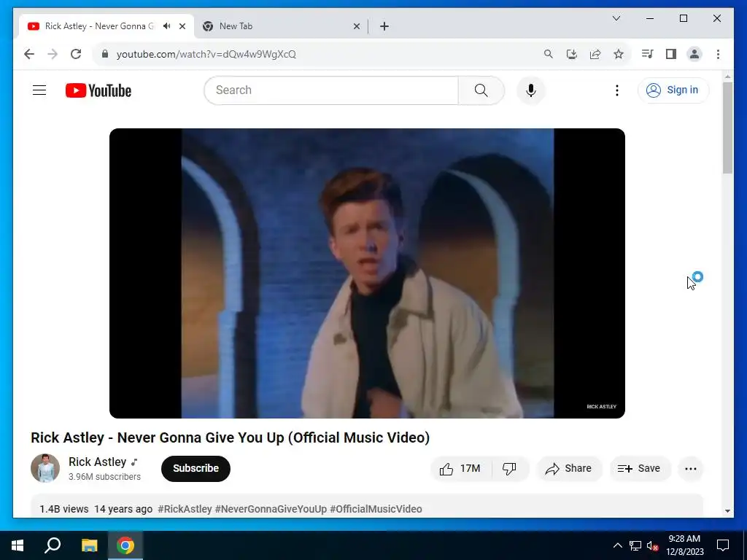
Task: Open clock and date 9:28 AM
Action: pyautogui.click(x=684, y=545)
